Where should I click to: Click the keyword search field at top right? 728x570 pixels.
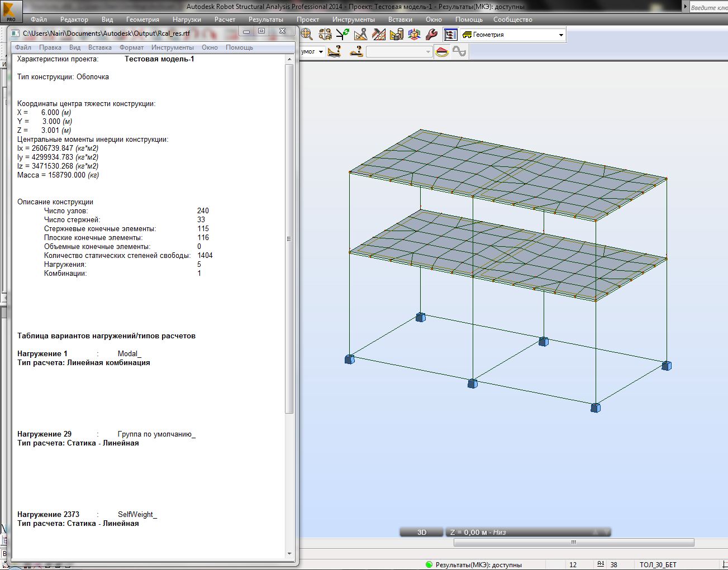[708, 7]
